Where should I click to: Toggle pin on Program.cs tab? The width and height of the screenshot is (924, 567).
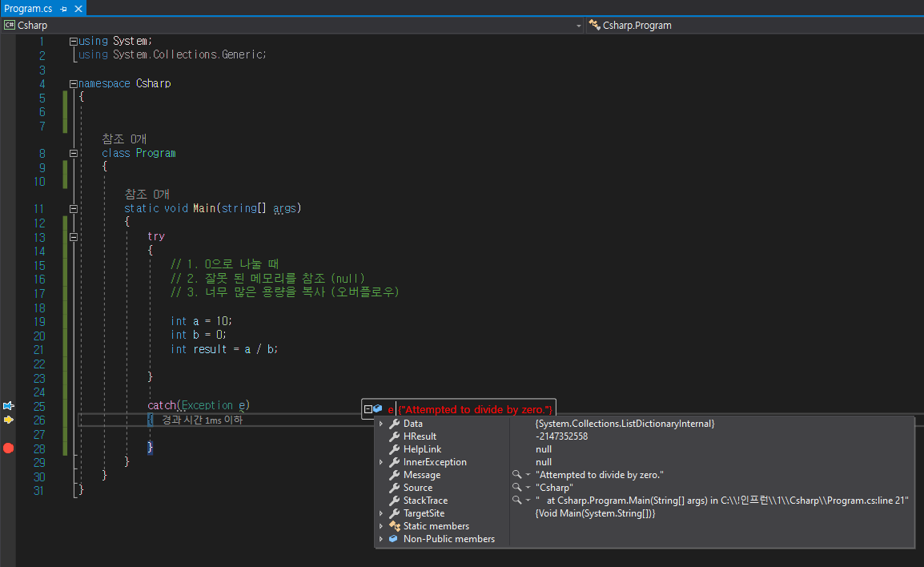[63, 9]
